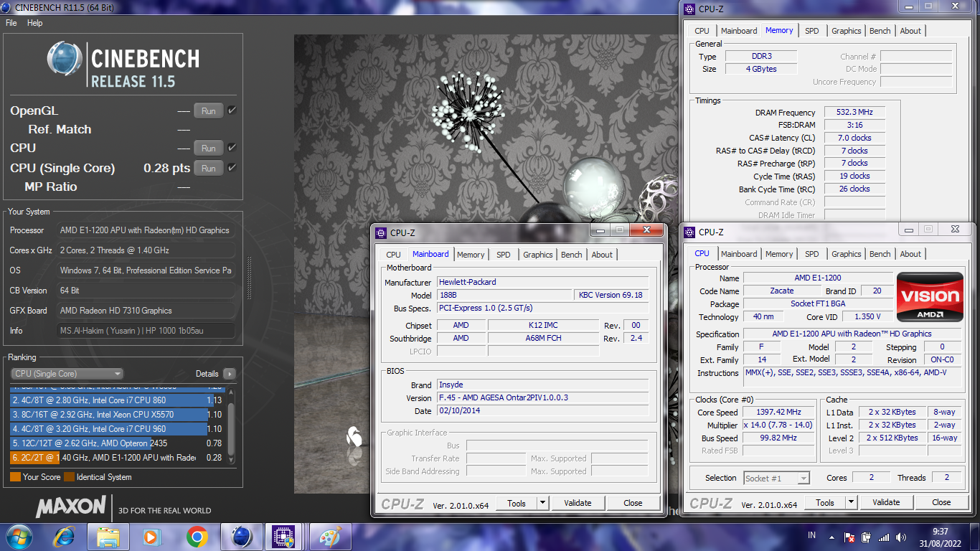Open the Graphics tab in the CPU window
980x551 pixels.
click(x=847, y=254)
